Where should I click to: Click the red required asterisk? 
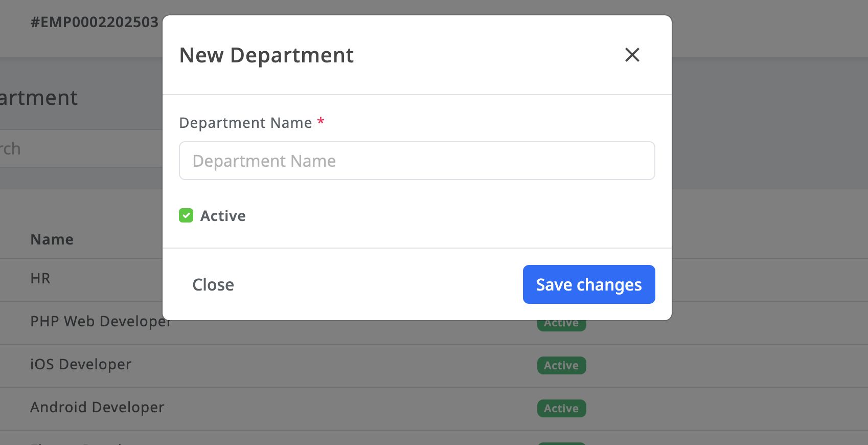click(321, 122)
